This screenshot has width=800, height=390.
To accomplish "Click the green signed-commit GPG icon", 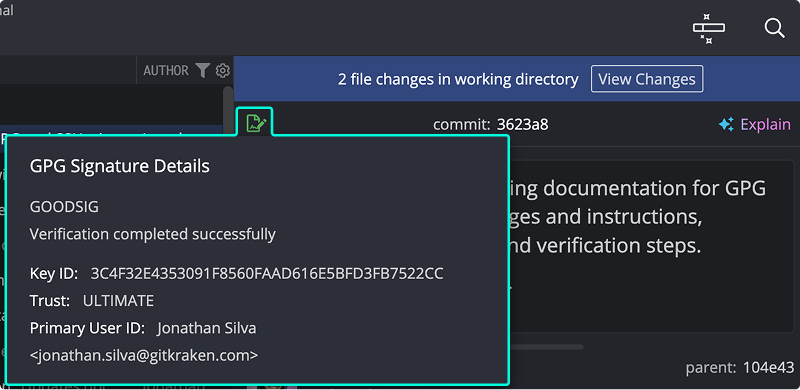I will coord(256,124).
